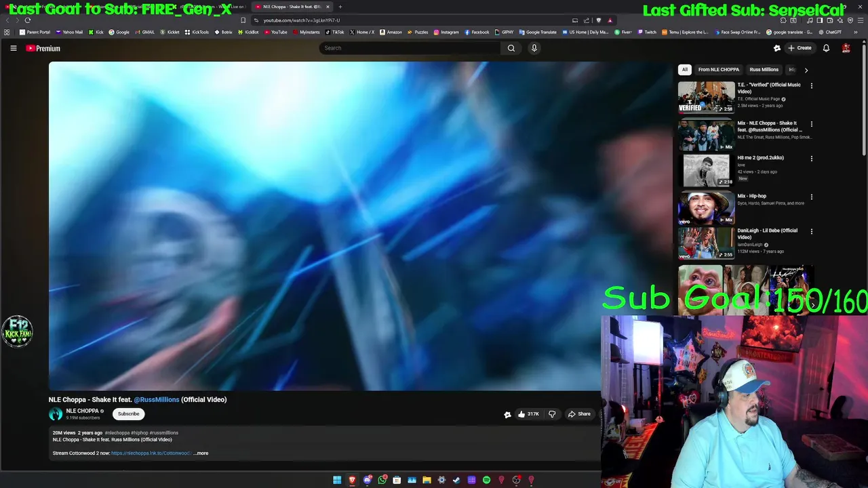Close the NLE Choppa browser tab
868x488 pixels.
328,7
